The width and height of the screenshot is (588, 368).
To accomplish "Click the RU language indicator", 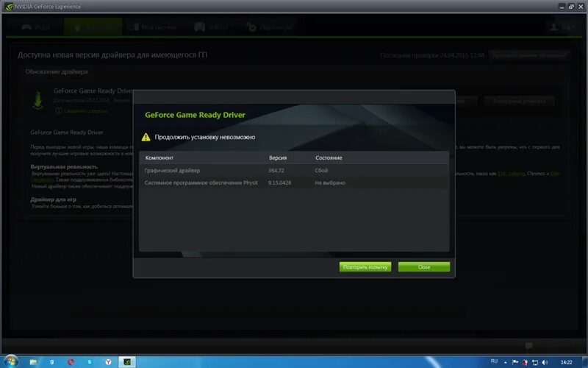I will pos(494,361).
